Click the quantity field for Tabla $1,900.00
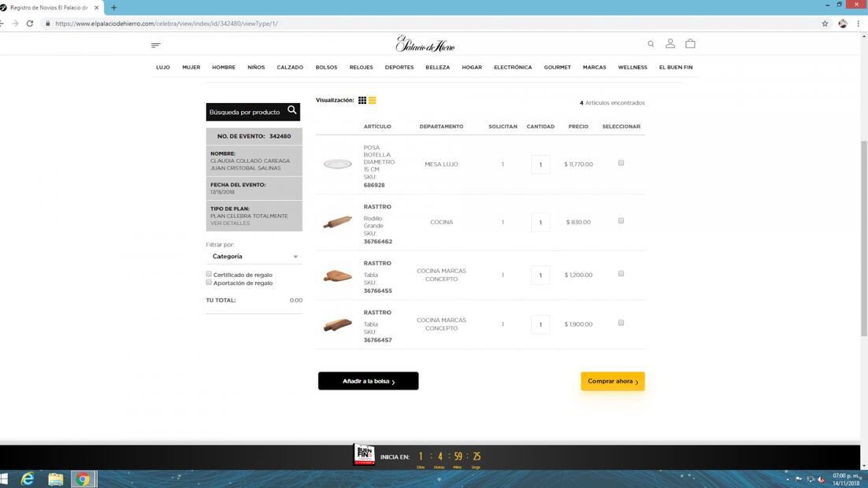Image resolution: width=868 pixels, height=488 pixels. click(540, 324)
